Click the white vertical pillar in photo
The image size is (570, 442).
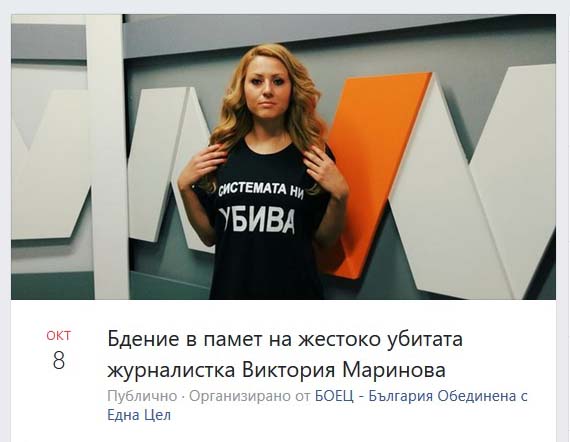click(108, 157)
